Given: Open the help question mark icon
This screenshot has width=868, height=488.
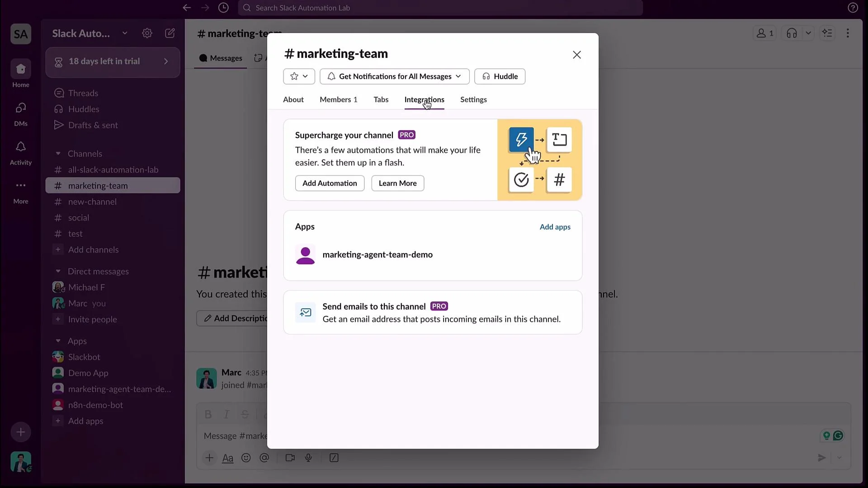Looking at the screenshot, I should pos(853,8).
